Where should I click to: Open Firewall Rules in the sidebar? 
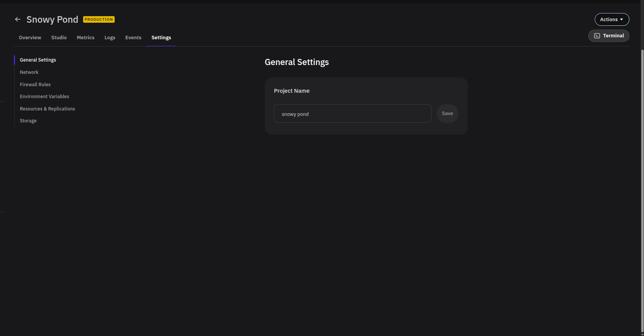click(35, 85)
